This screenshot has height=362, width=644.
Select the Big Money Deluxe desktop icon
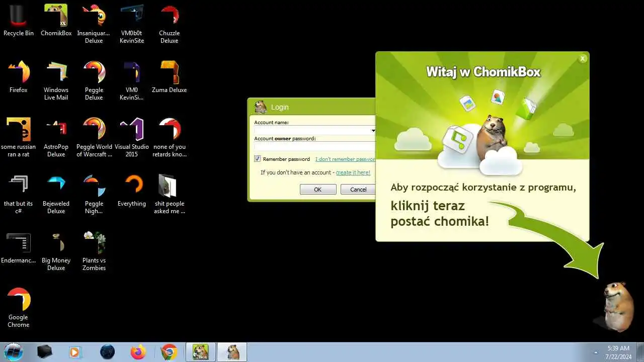(56, 252)
